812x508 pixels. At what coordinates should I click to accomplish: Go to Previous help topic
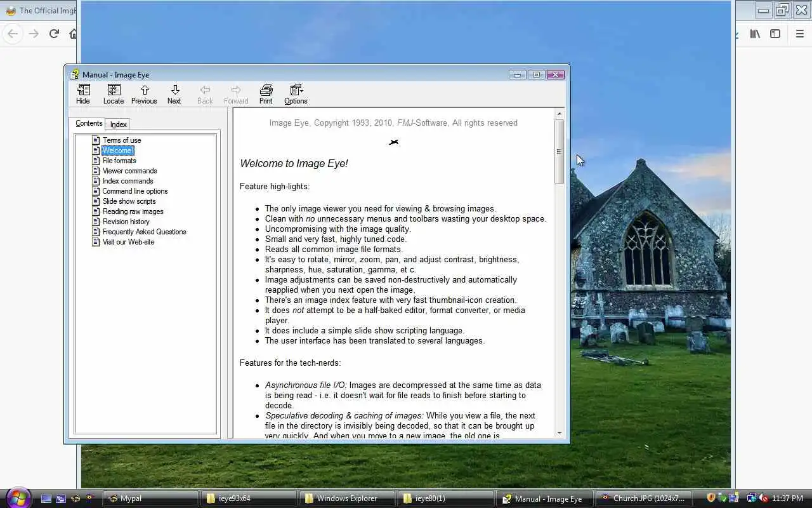(x=144, y=94)
